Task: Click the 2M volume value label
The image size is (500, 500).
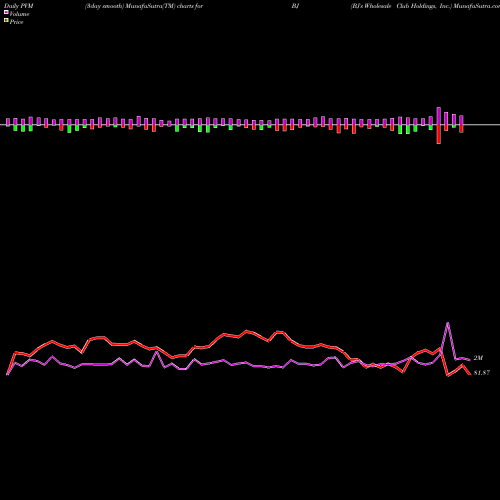Action: (x=478, y=358)
